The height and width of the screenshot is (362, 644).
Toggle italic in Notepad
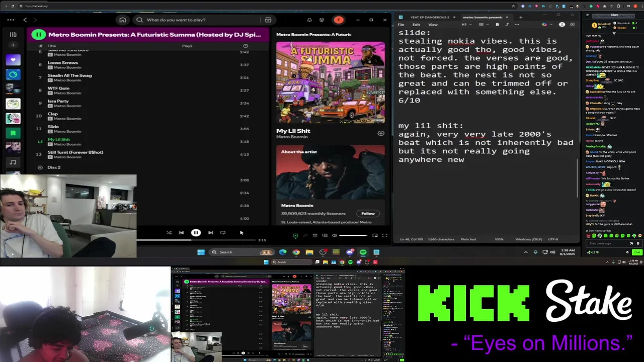click(x=507, y=25)
